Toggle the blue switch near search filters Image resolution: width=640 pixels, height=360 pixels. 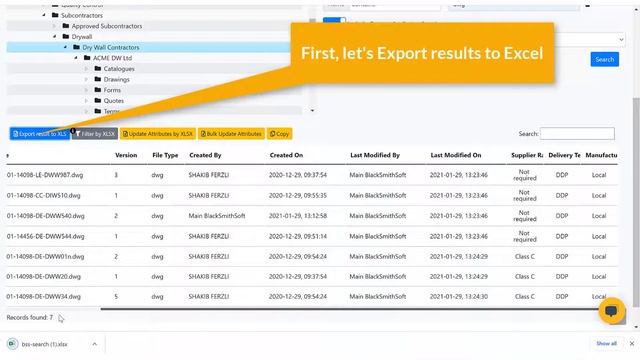click(x=334, y=20)
